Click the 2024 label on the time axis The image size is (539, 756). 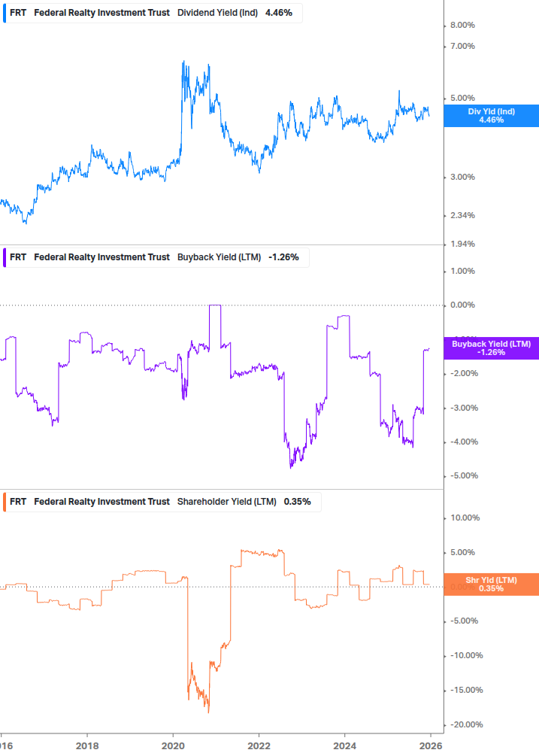(345, 746)
